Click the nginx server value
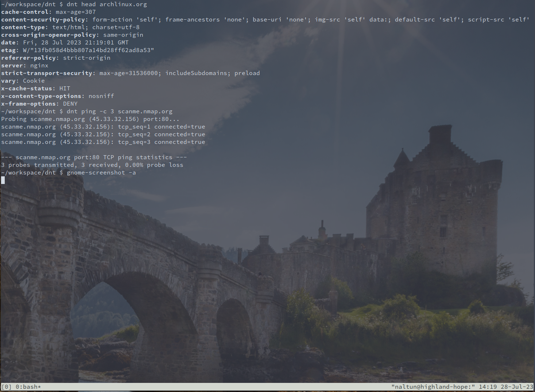Screen dimensions: 535x392 [39, 66]
